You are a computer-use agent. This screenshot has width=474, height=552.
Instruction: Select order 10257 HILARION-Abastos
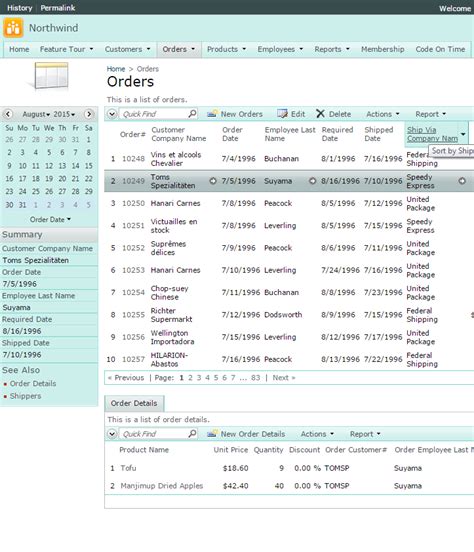tap(289, 359)
